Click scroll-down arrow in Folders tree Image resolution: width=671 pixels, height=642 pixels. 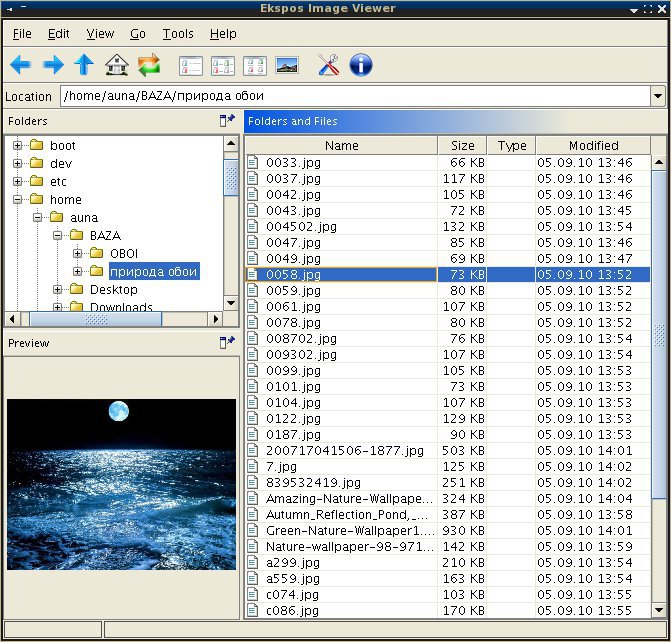tap(231, 303)
